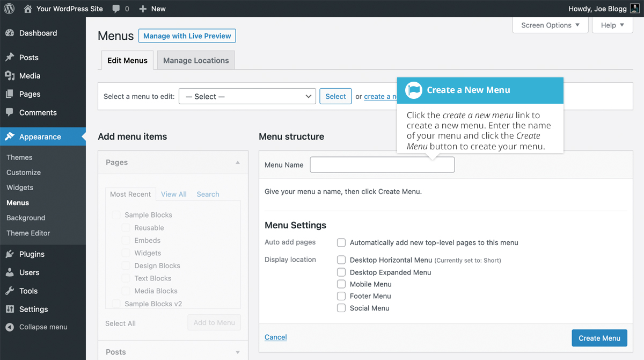Click Your WordPress Site title text
Viewport: 644px width, 360px height.
coord(69,9)
